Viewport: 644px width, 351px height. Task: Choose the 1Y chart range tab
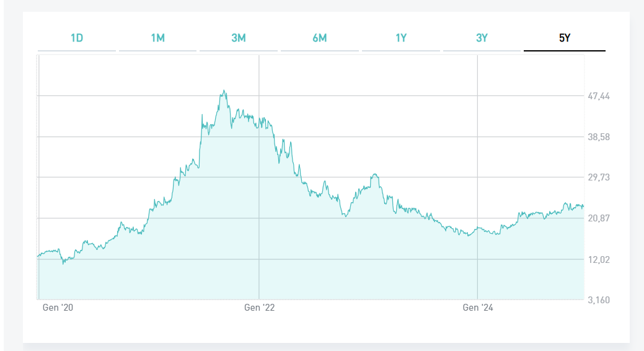pos(401,38)
